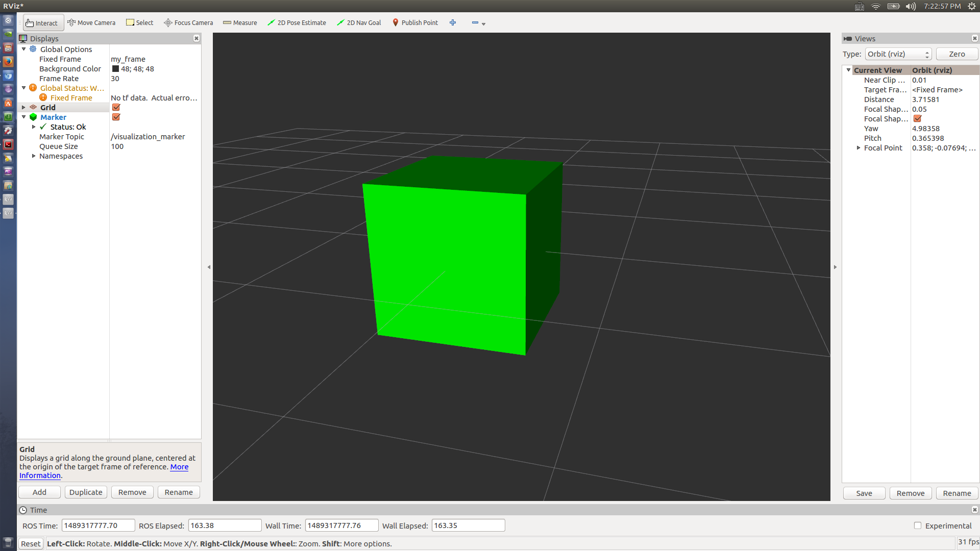Viewport: 980px width, 551px height.
Task: Collapse the Marker display node
Action: 23,117
